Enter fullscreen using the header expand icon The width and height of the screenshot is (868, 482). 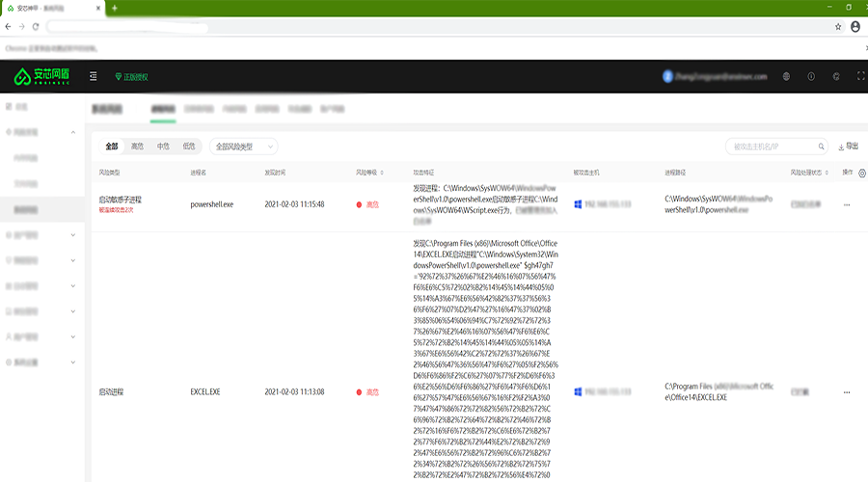click(x=861, y=76)
